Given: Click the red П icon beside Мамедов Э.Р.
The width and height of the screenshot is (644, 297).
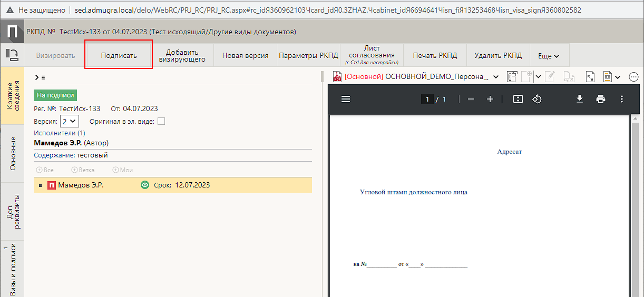Looking at the screenshot, I should (x=52, y=185).
